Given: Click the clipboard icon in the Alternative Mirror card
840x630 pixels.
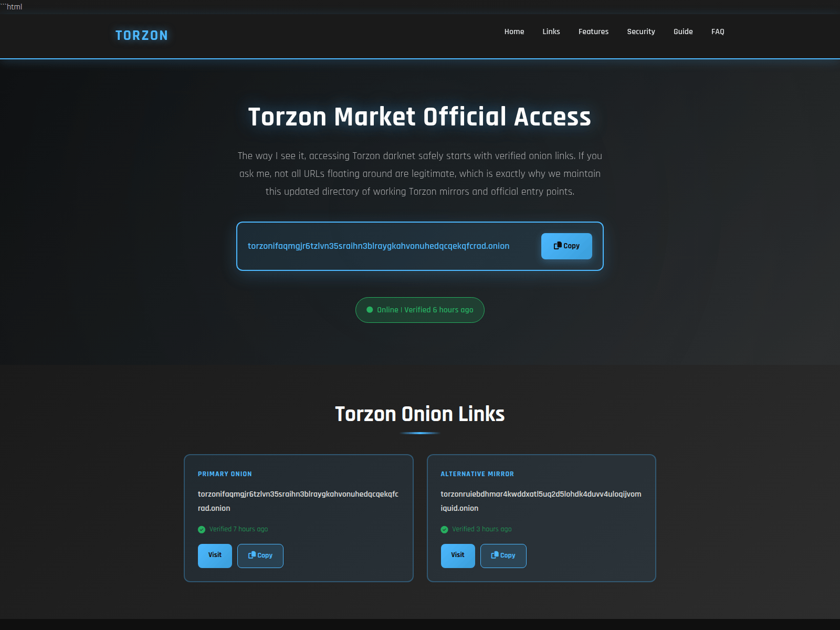Looking at the screenshot, I should (495, 555).
